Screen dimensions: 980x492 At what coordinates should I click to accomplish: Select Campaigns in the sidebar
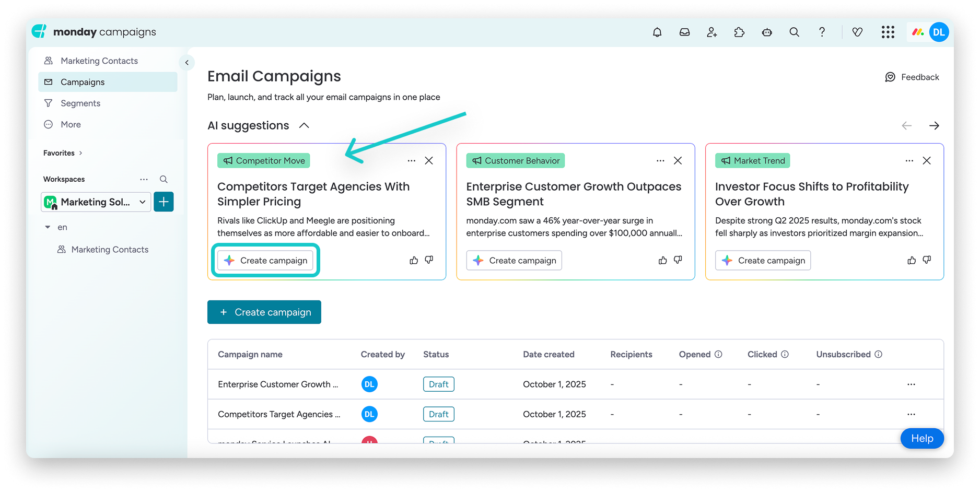108,82
